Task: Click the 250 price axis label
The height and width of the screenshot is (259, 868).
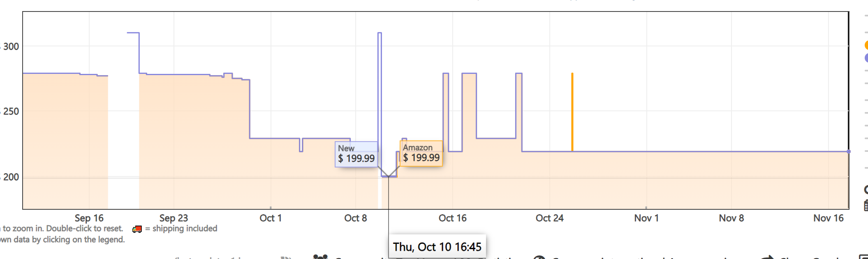Action: click(x=11, y=111)
